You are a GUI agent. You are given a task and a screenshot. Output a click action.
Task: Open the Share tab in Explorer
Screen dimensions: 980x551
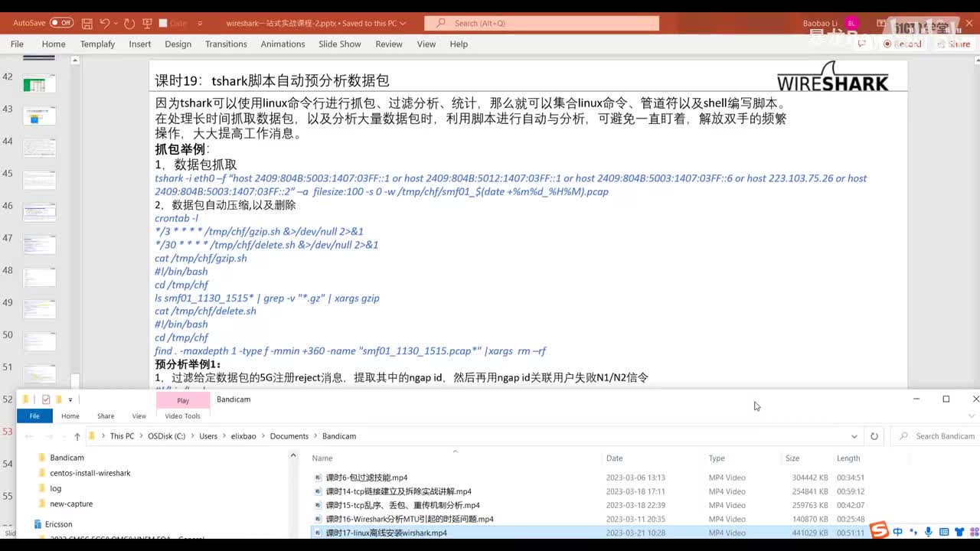tap(106, 416)
